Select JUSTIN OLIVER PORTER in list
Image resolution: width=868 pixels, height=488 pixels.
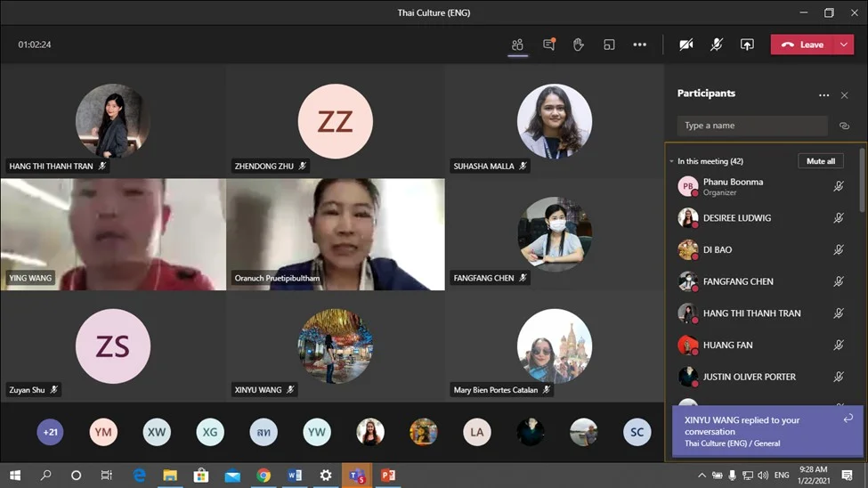click(749, 377)
